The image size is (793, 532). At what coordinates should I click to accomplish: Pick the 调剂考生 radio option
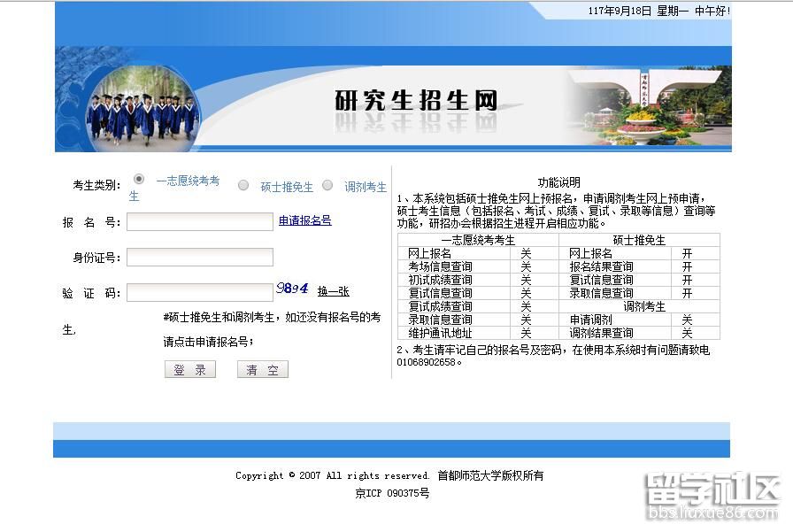(x=327, y=186)
